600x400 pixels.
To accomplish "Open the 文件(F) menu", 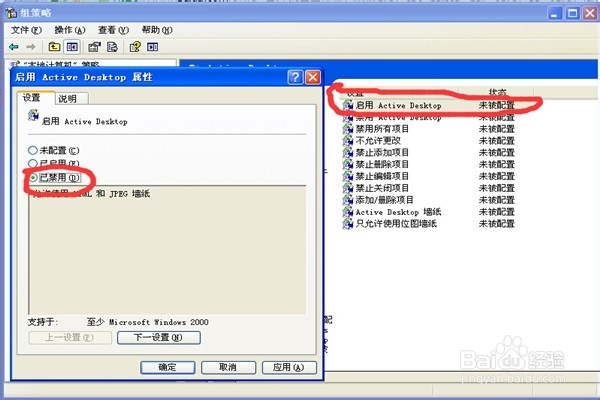I will [26, 30].
